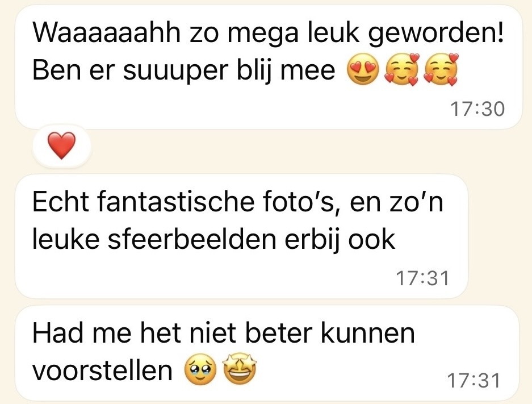Tap the red heart reaction badge
Viewport: 532px width, 404px height.
pos(62,145)
